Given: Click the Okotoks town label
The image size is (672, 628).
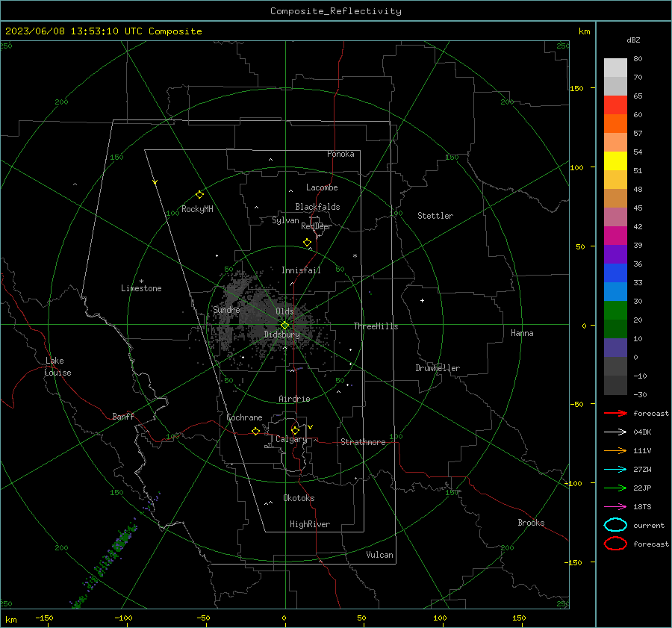Looking at the screenshot, I should click(x=299, y=498).
